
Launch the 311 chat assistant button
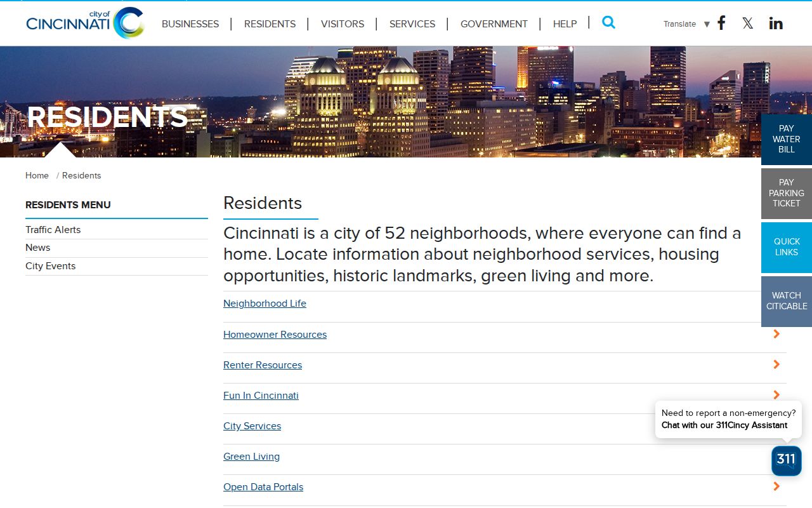click(787, 460)
